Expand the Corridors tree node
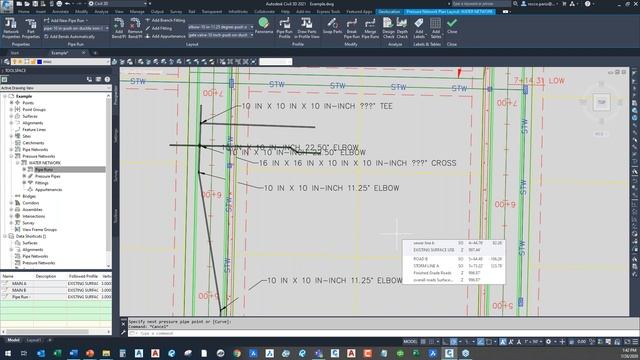640x360 pixels. click(11, 203)
